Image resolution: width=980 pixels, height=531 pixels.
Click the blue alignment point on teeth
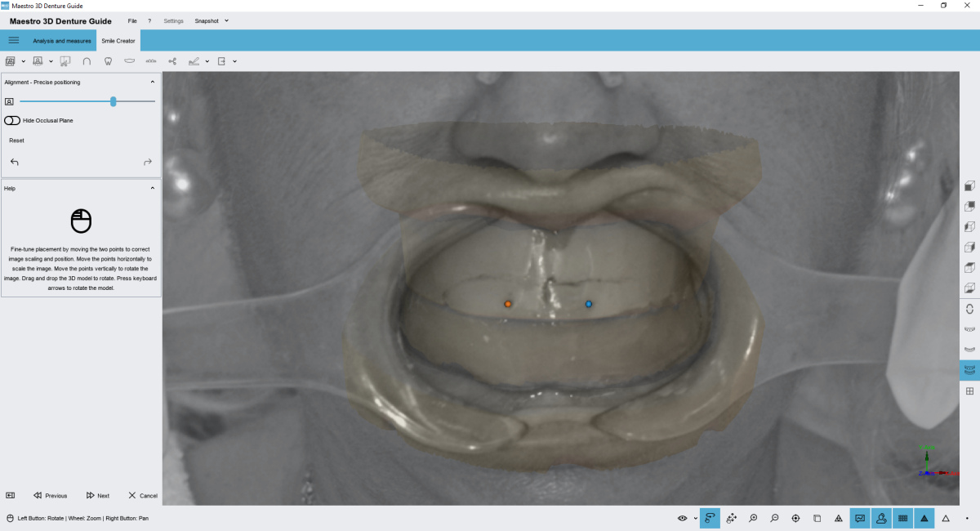[x=588, y=304]
